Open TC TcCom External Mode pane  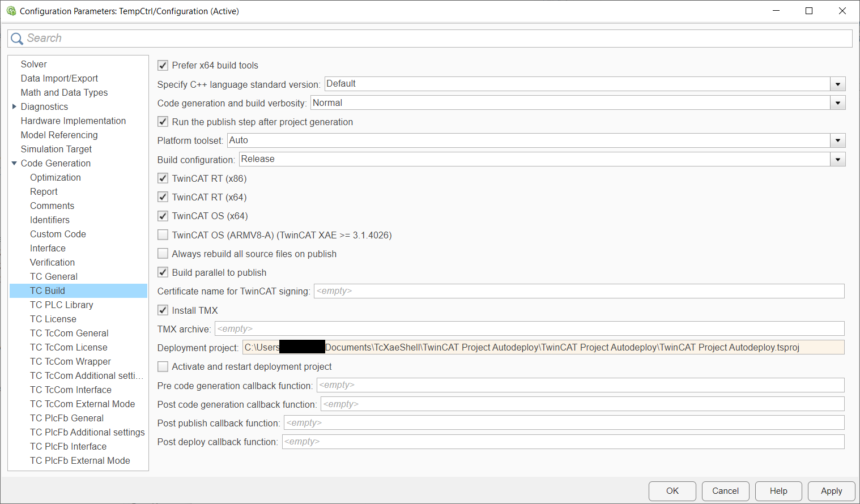pos(82,404)
